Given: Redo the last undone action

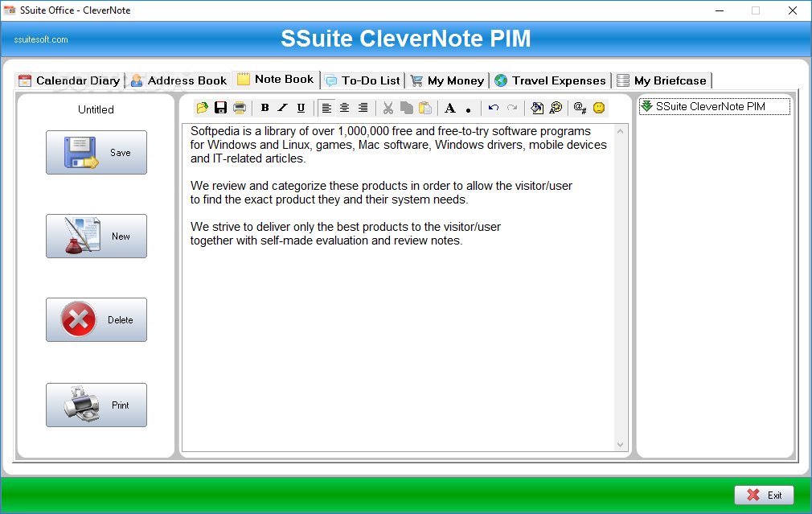Looking at the screenshot, I should point(512,108).
